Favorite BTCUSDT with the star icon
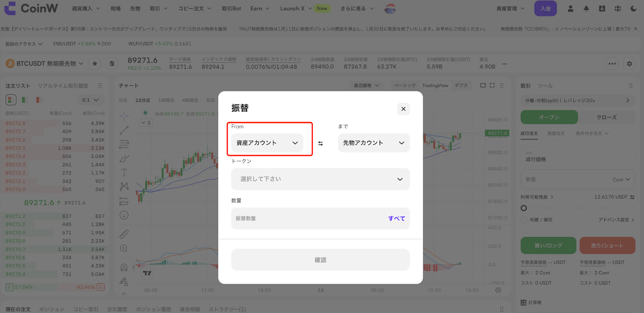644x313 pixels. [x=95, y=64]
